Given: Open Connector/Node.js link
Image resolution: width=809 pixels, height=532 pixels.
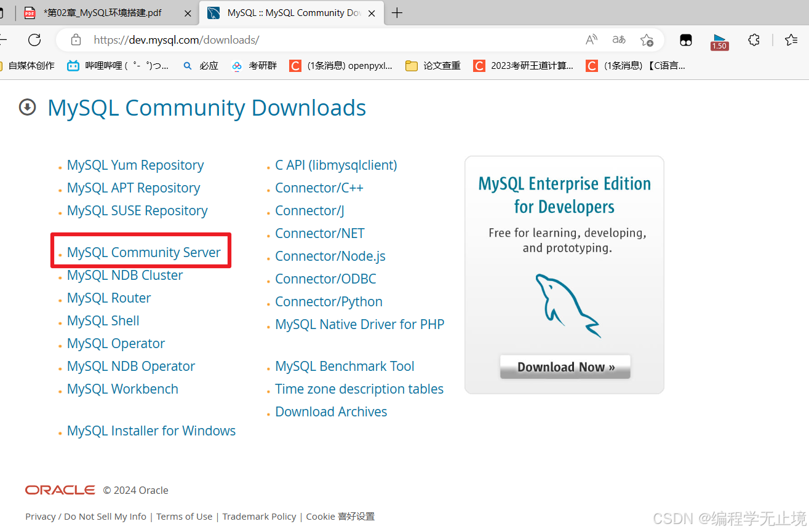Looking at the screenshot, I should tap(330, 256).
